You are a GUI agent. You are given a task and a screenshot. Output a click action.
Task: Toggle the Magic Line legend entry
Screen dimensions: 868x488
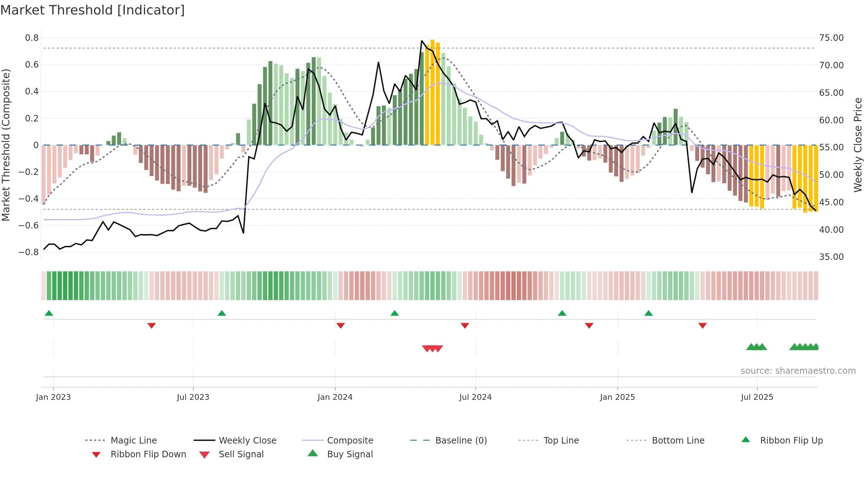121,440
